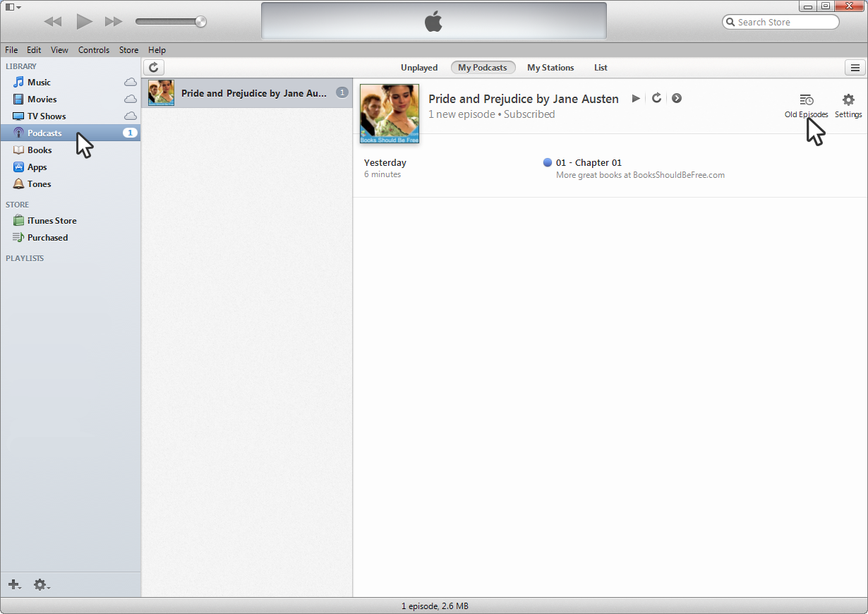Image resolution: width=868 pixels, height=614 pixels.
Task: Refresh podcasts with the circular arrow button
Action: [x=154, y=68]
